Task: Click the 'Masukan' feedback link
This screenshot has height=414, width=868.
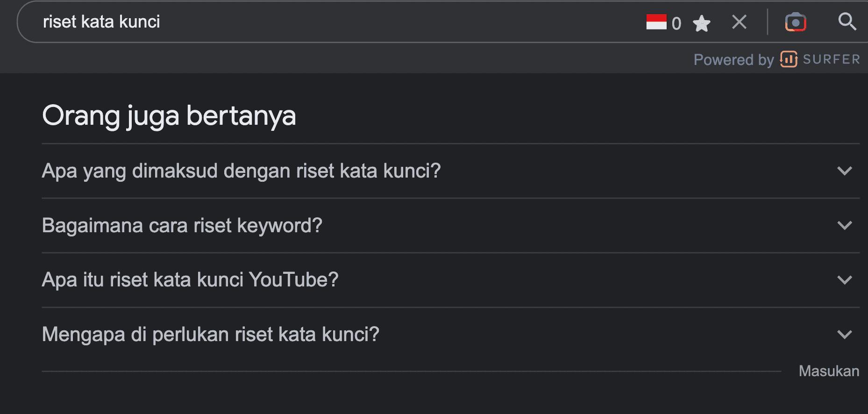Action: pyautogui.click(x=829, y=371)
